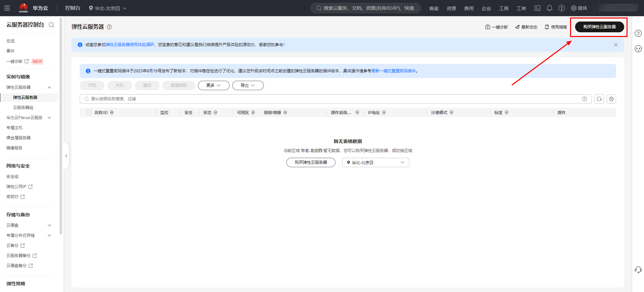Close the survey invitation banner
Image resolution: width=644 pixels, height=292 pixels.
coord(616,45)
